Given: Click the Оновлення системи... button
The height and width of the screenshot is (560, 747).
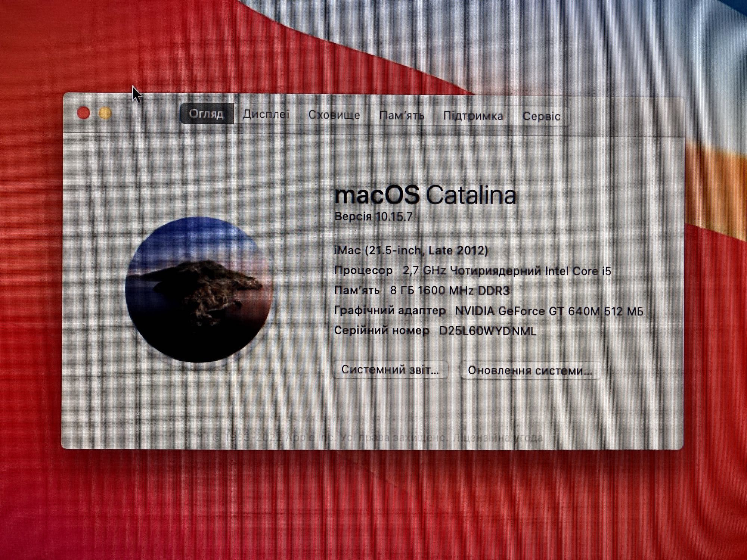Looking at the screenshot, I should click(x=530, y=370).
